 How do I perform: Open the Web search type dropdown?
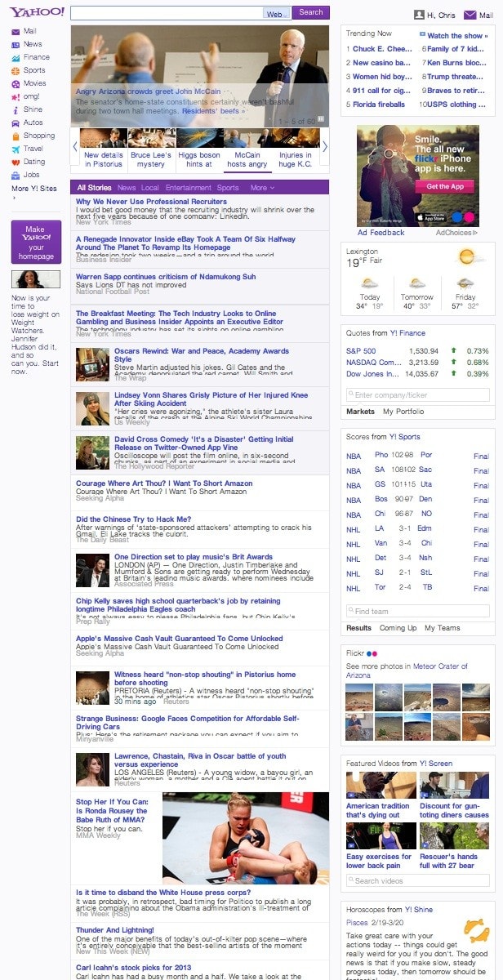pos(277,14)
